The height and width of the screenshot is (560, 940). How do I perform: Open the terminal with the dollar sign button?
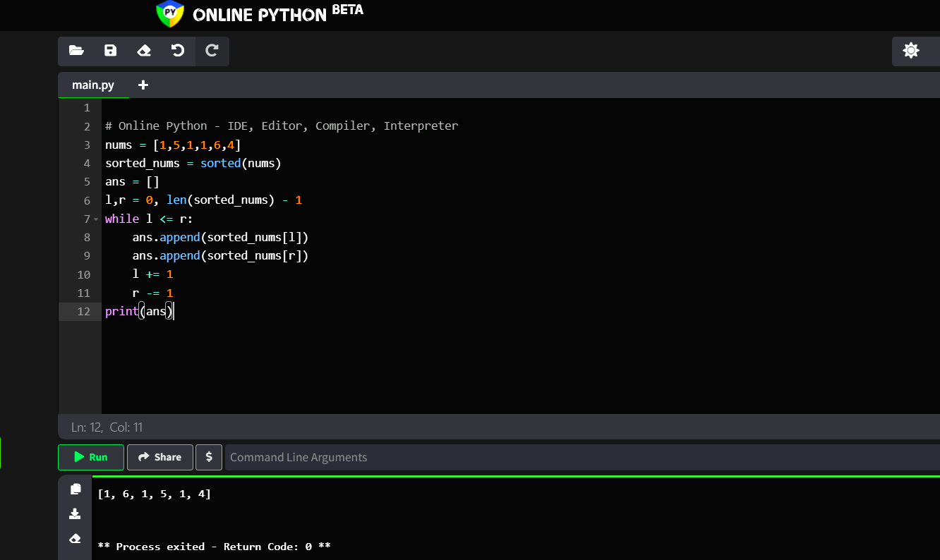click(209, 457)
